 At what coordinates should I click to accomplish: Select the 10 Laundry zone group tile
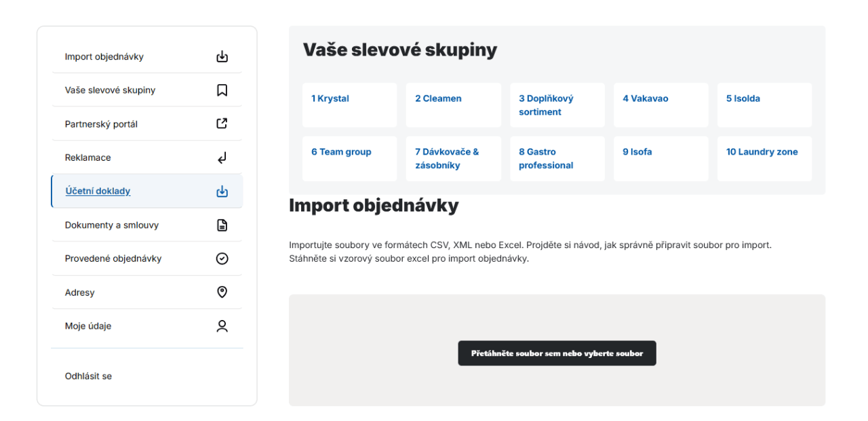764,159
